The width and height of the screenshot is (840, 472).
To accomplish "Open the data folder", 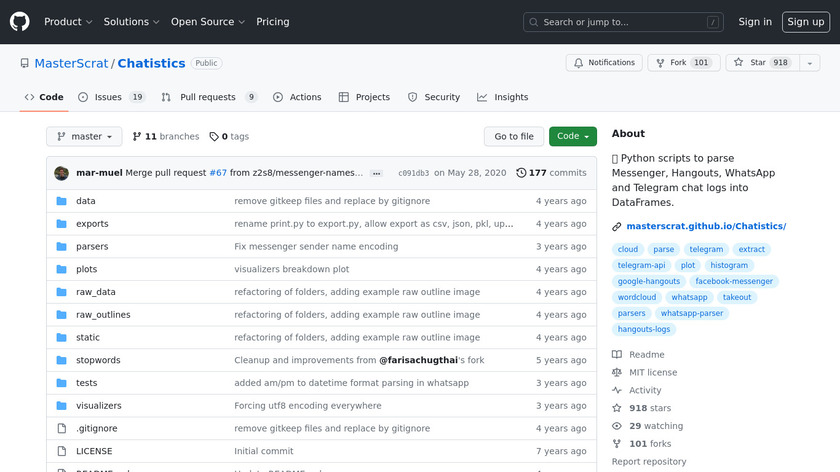I will click(x=86, y=201).
